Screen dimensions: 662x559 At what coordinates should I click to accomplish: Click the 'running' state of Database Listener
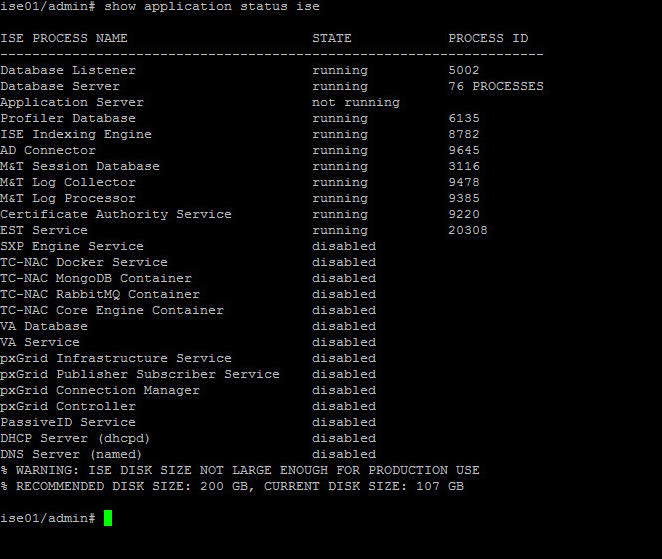pyautogui.click(x=340, y=70)
